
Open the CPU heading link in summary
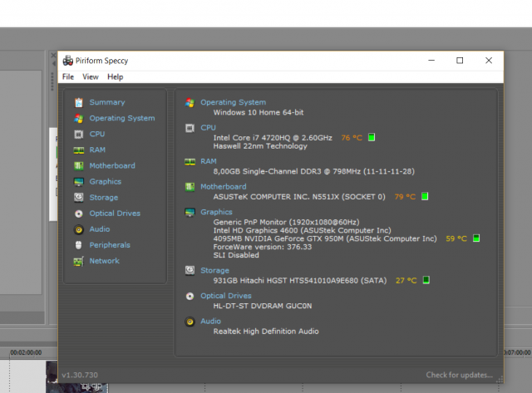tap(208, 127)
